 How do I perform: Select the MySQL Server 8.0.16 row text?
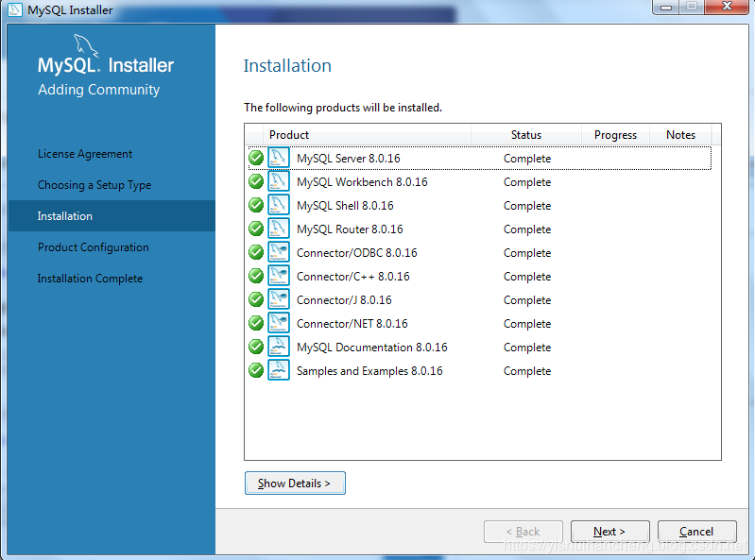coord(348,159)
